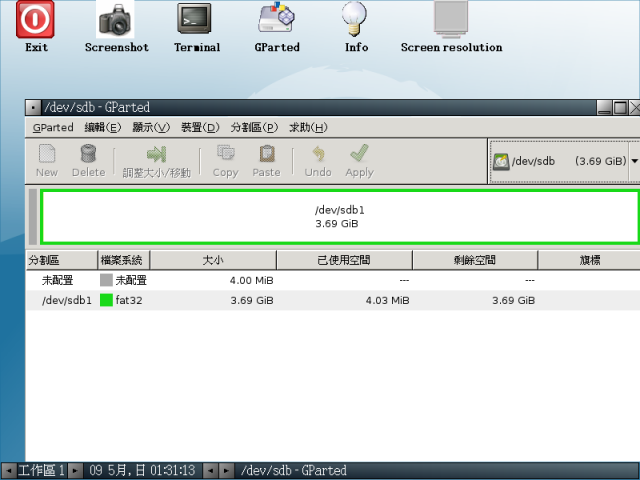The width and height of the screenshot is (640, 480).
Task: Expand the /dev/sdb device dropdown arrow
Action: (x=634, y=161)
